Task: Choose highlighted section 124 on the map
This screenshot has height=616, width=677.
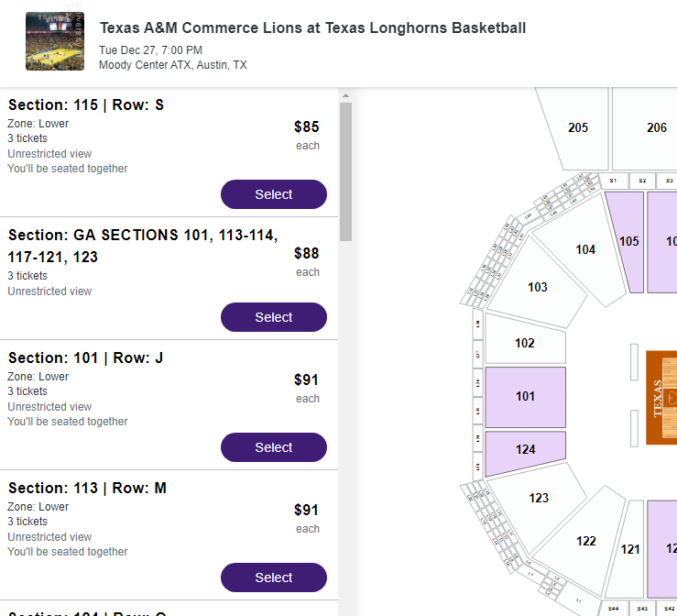Action: point(525,450)
